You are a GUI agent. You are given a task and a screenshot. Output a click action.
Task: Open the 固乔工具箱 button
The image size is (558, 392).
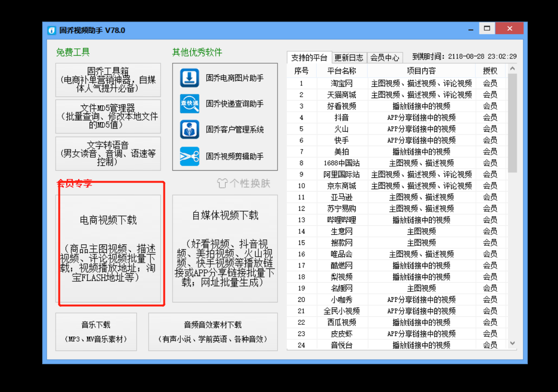pyautogui.click(x=108, y=80)
